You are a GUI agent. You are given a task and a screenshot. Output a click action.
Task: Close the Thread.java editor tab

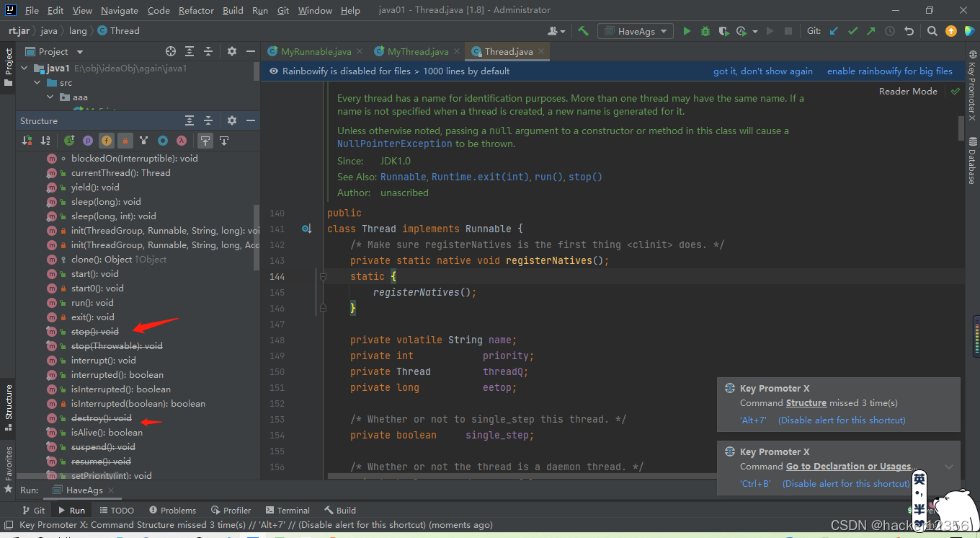pos(541,51)
